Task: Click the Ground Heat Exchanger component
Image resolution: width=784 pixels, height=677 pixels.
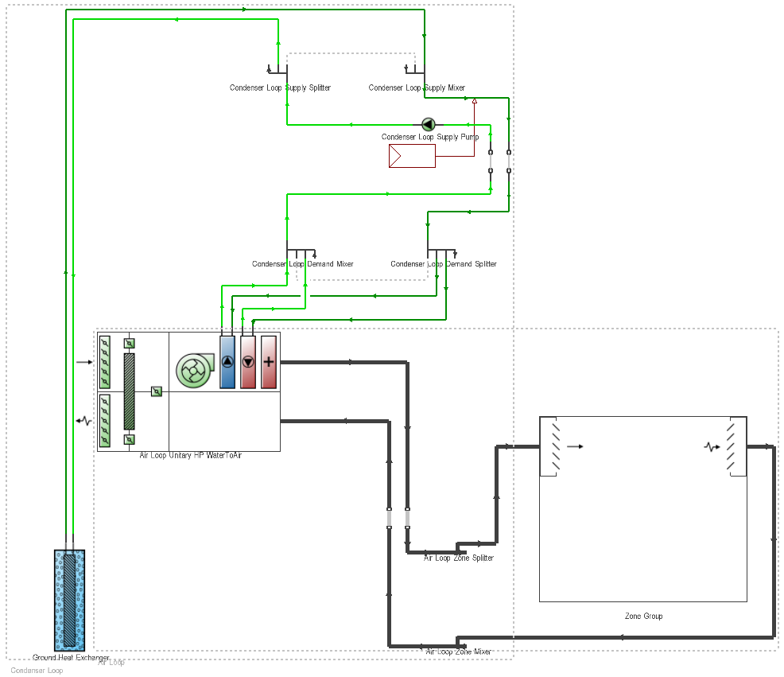Action: point(69,600)
